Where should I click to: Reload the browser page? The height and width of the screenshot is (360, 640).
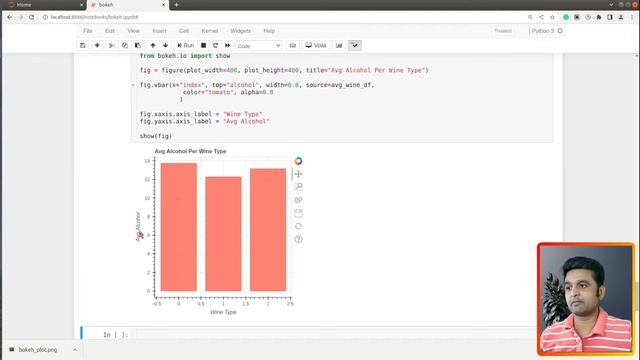click(x=31, y=17)
